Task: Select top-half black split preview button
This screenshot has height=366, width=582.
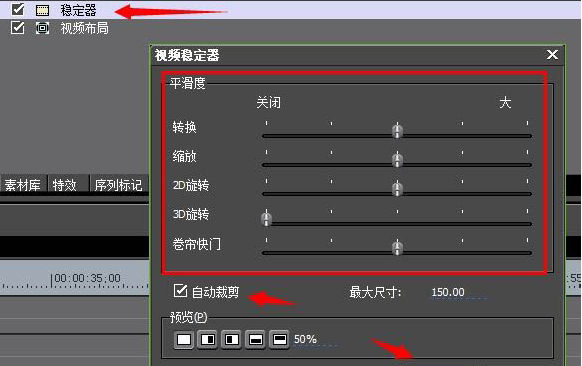Action: pyautogui.click(x=279, y=339)
